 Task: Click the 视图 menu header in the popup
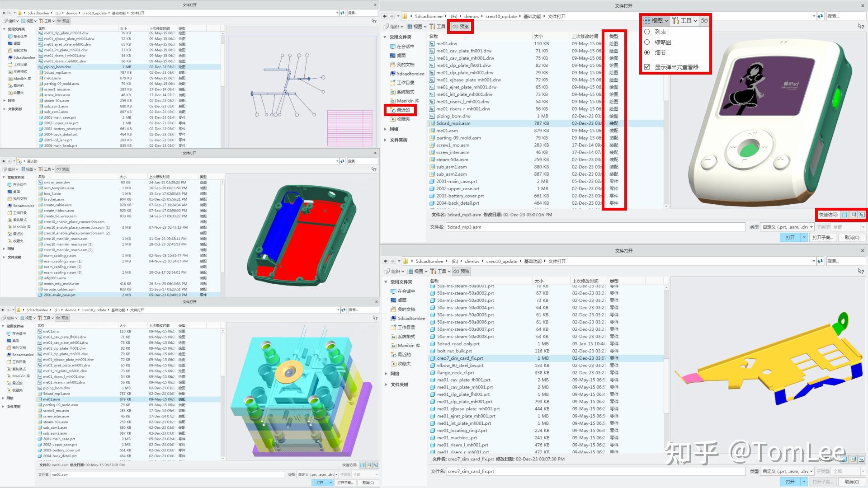pos(656,21)
